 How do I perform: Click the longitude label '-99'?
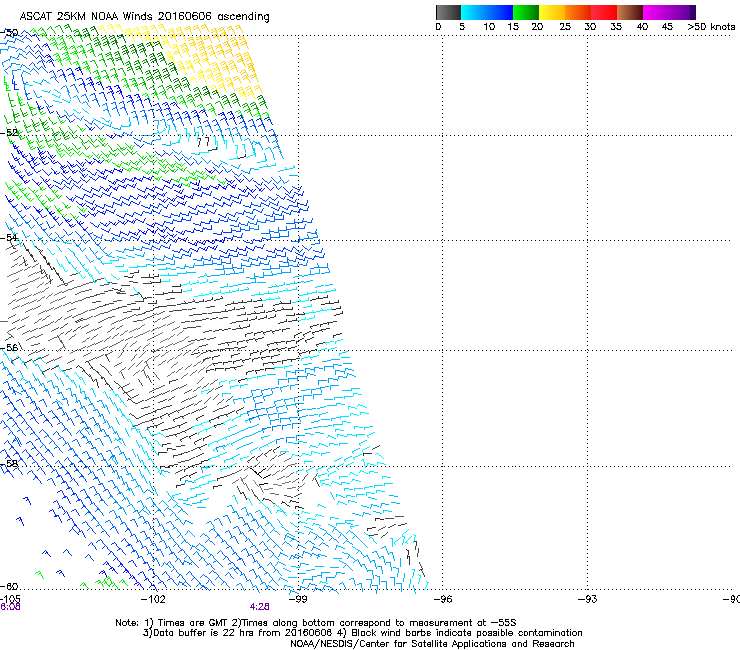pyautogui.click(x=298, y=599)
